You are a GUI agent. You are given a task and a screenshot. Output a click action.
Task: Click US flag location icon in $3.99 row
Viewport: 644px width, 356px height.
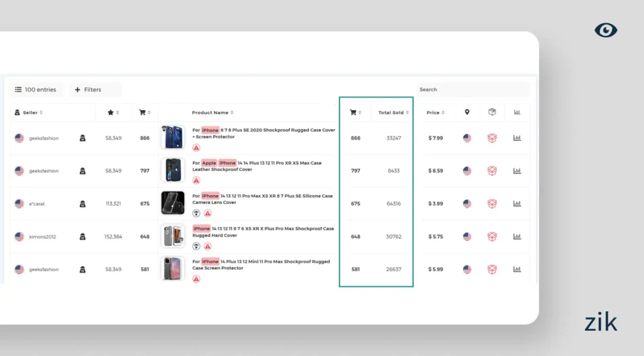coord(467,204)
